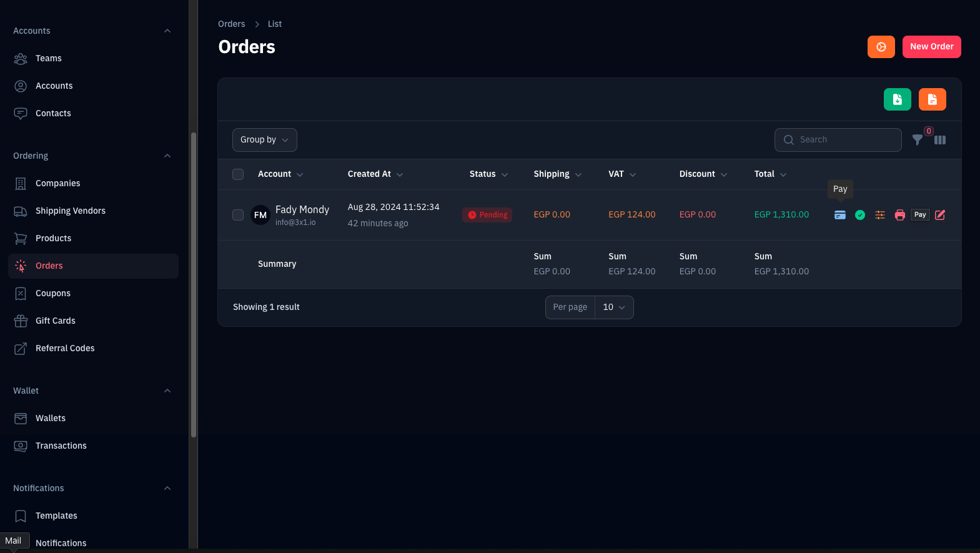Click the Mail tooltip label at bottom left
980x553 pixels.
(x=14, y=541)
